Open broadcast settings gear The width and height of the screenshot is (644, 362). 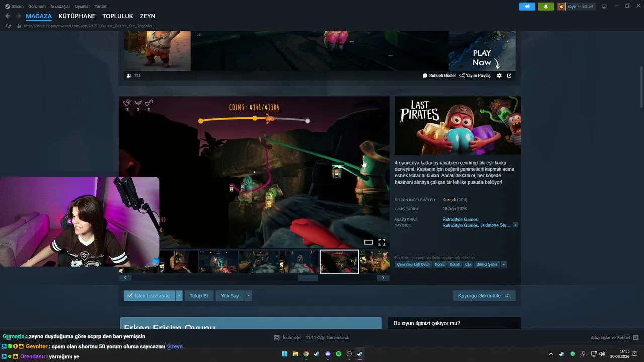tap(499, 76)
